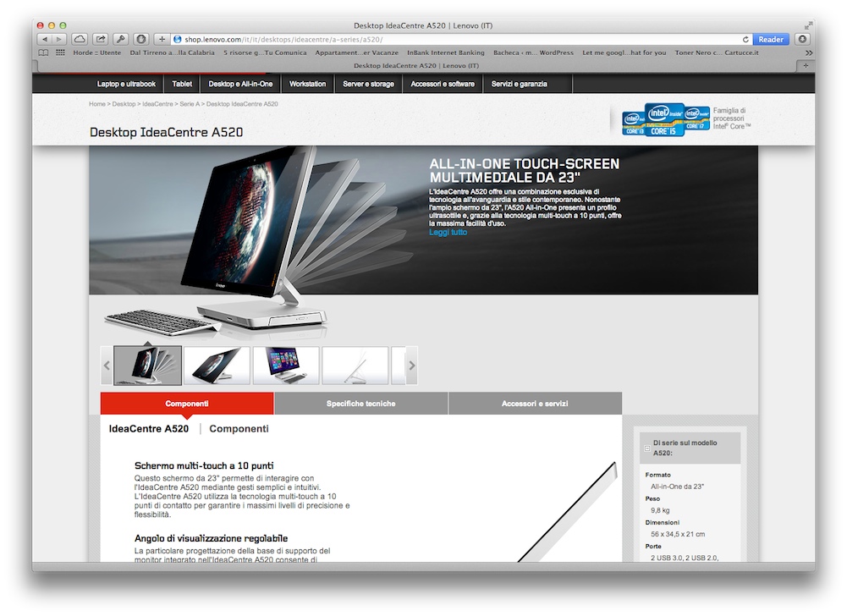Click the IdeaCentre breadcrumb link
The image size is (847, 616).
pos(157,104)
